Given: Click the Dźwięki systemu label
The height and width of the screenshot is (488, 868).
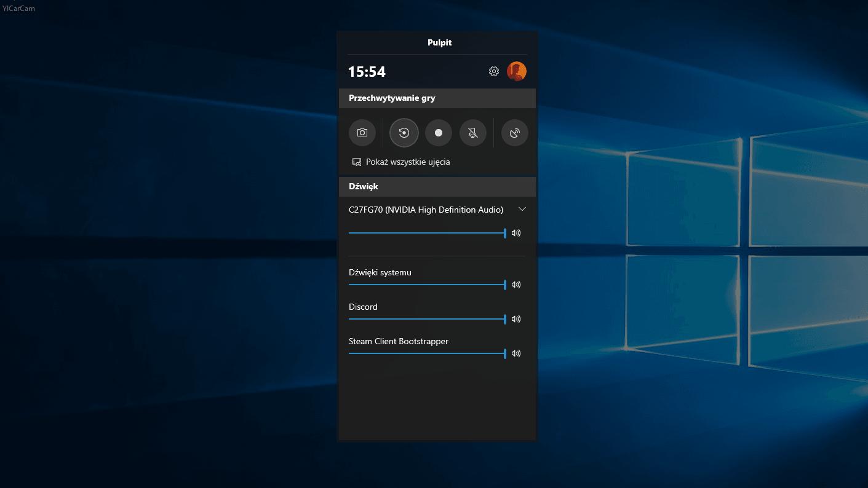Looking at the screenshot, I should pyautogui.click(x=380, y=272).
